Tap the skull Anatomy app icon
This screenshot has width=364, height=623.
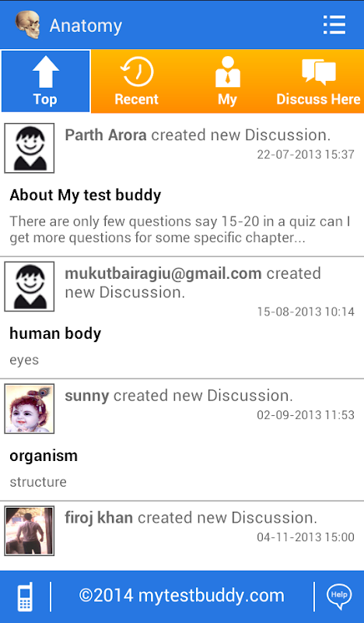click(28, 25)
